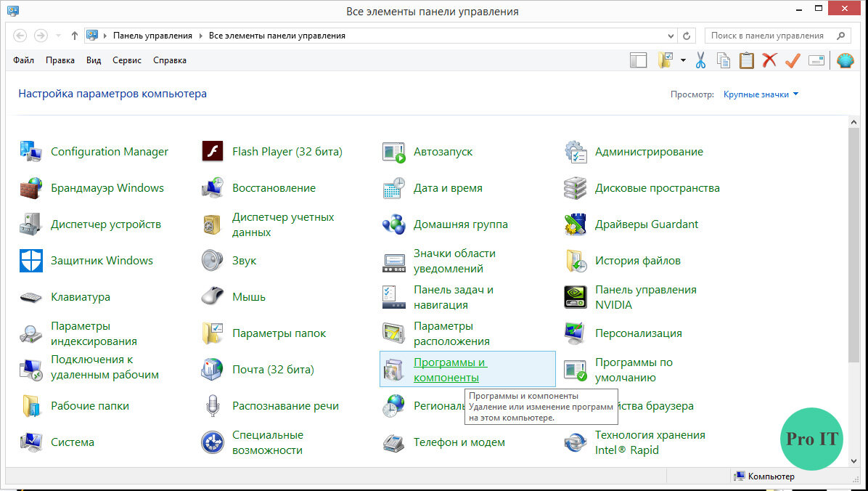Open the Крупные значки view dropdown
Image resolution: width=868 pixels, height=491 pixels.
(761, 94)
